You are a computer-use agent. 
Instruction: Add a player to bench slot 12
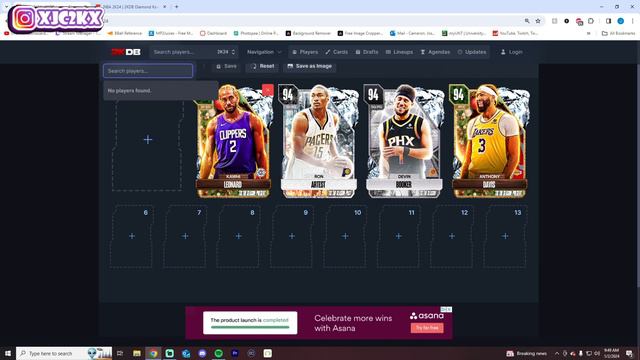[x=452, y=236]
